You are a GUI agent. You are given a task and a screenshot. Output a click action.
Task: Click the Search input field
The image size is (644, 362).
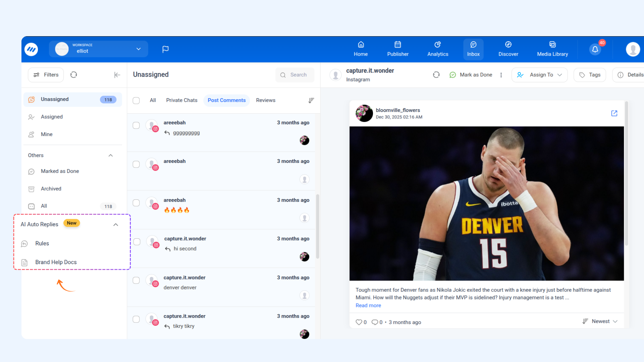(x=298, y=75)
